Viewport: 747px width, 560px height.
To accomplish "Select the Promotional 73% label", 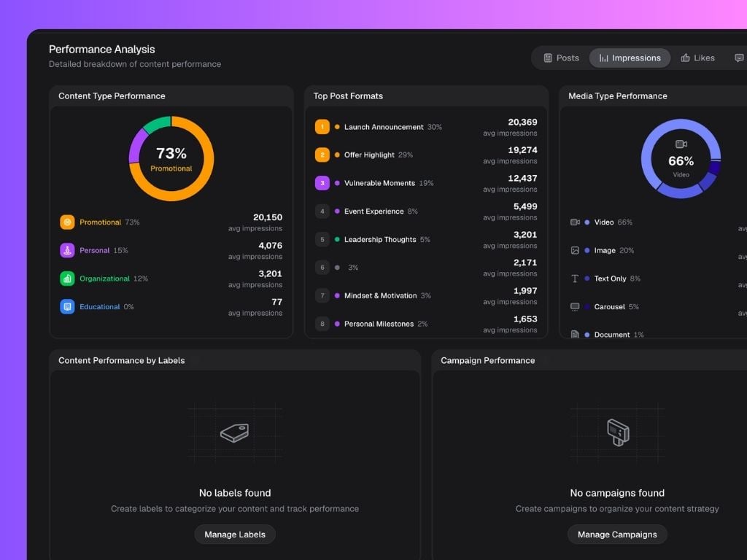I will click(x=109, y=222).
